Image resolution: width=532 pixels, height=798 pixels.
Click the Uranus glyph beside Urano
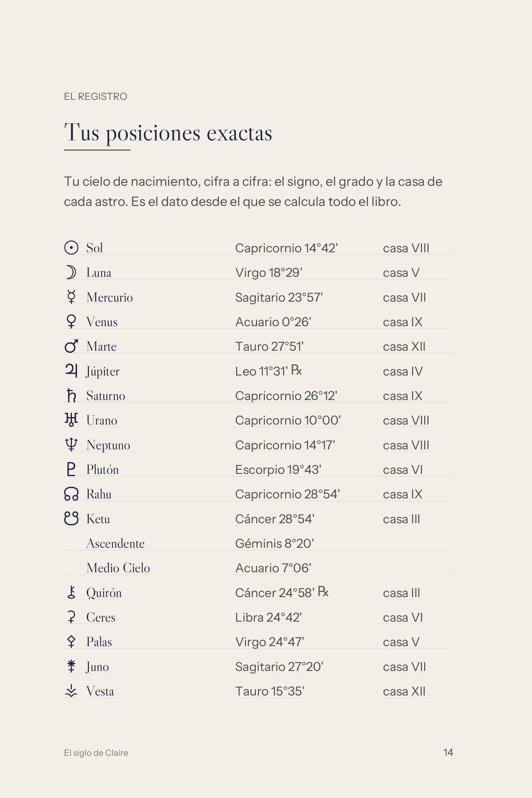pyautogui.click(x=71, y=420)
